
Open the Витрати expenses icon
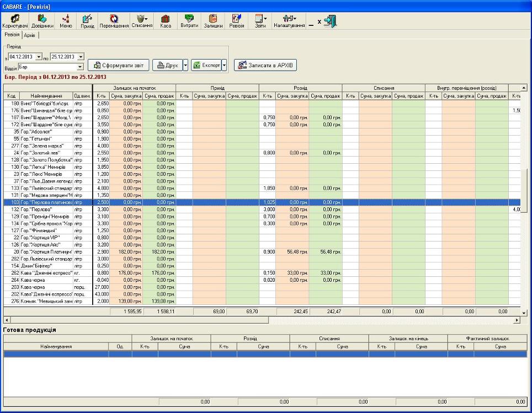189,21
